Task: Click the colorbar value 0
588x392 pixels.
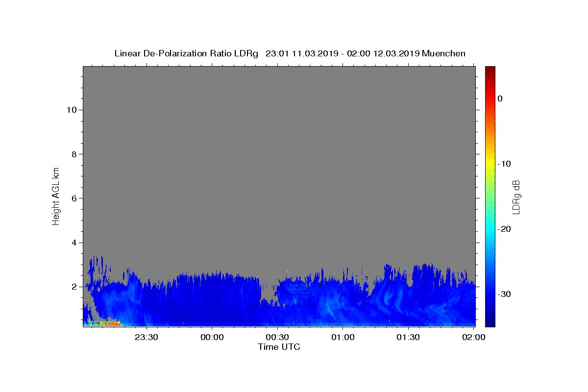Action: 500,98
